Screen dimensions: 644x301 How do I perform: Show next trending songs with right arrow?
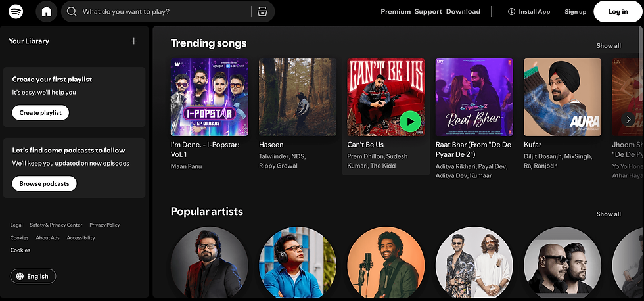(628, 120)
